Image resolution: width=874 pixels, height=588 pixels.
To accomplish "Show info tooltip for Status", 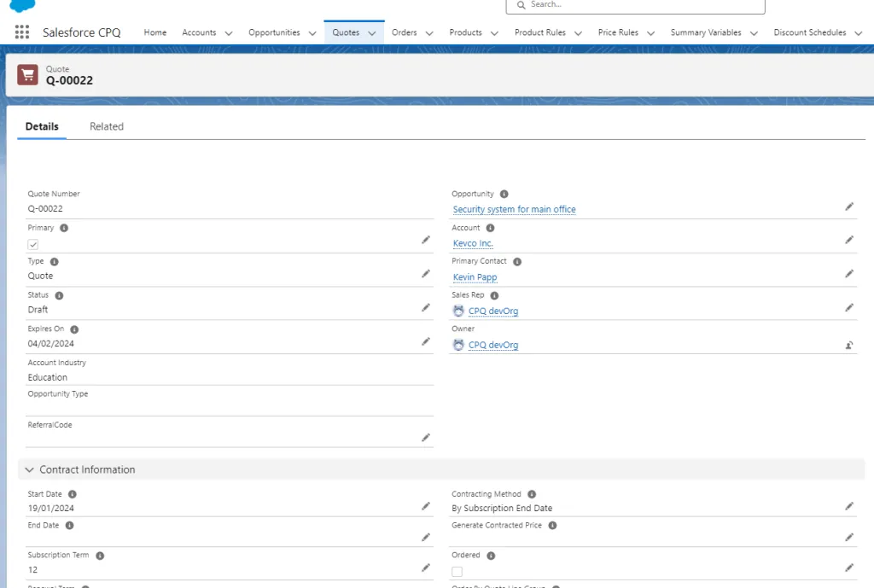I will [59, 295].
